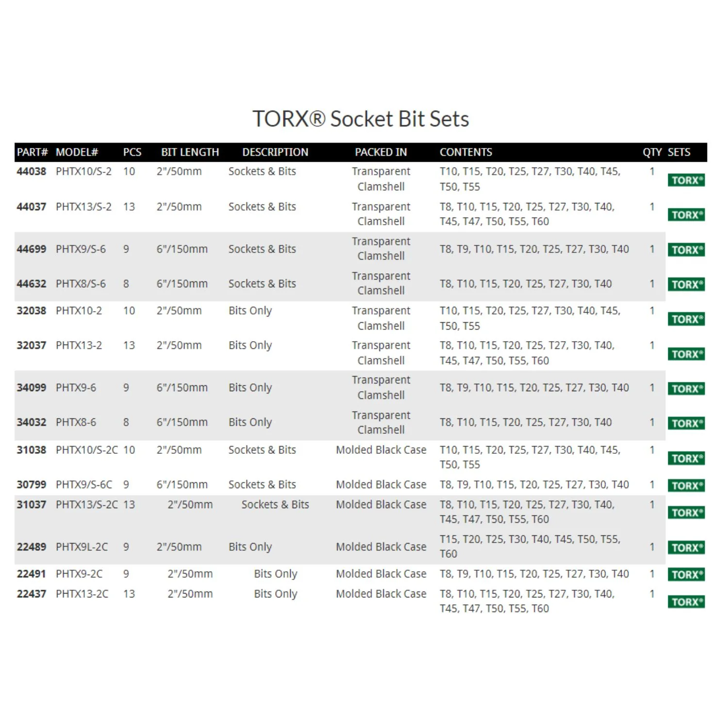This screenshot has height=728, width=728.
Task: Click the TORX badge next to 31038
Action: 686,458
